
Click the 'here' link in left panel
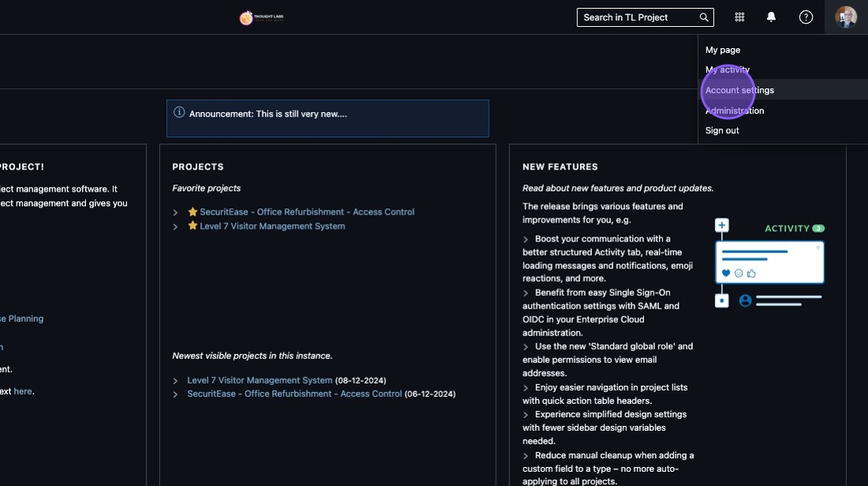[23, 391]
